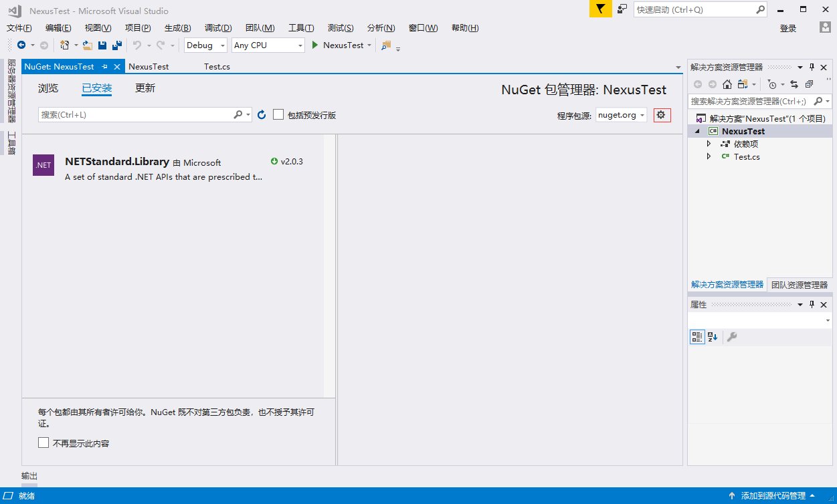Click the Collapse All icon in Solution Explorer
Viewport: 837px width, 504px height.
coord(809,84)
